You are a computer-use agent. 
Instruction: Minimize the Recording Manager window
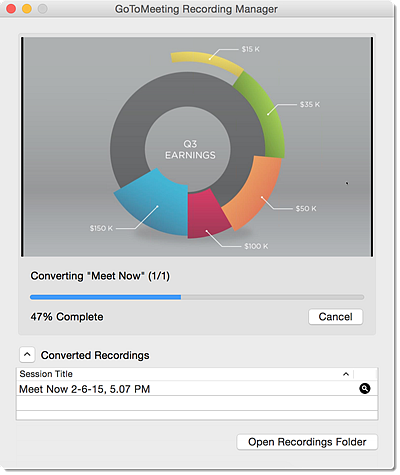(27, 9)
